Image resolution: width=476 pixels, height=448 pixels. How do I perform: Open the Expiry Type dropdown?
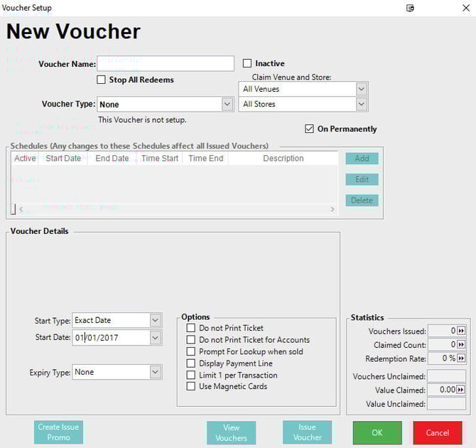[x=155, y=372]
